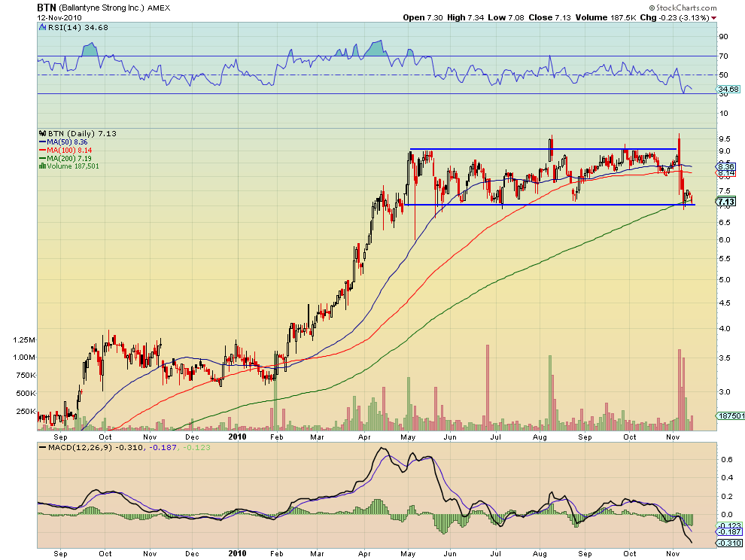Image resolution: width=745 pixels, height=560 pixels.
Task: Click the 34.68 RSI axis tag
Action: [x=728, y=90]
